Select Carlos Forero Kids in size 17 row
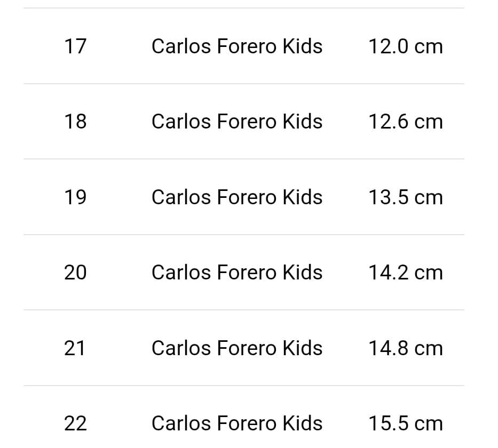498x448 pixels. pos(236,46)
